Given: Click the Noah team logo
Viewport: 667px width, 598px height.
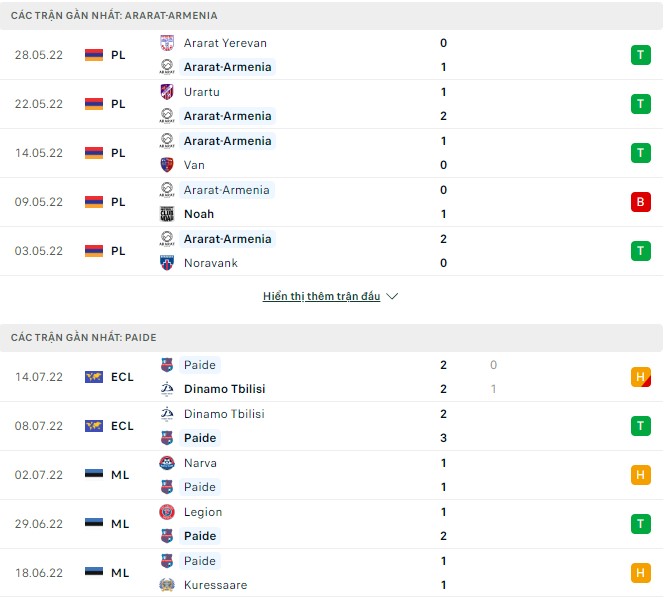Looking at the screenshot, I should (167, 214).
